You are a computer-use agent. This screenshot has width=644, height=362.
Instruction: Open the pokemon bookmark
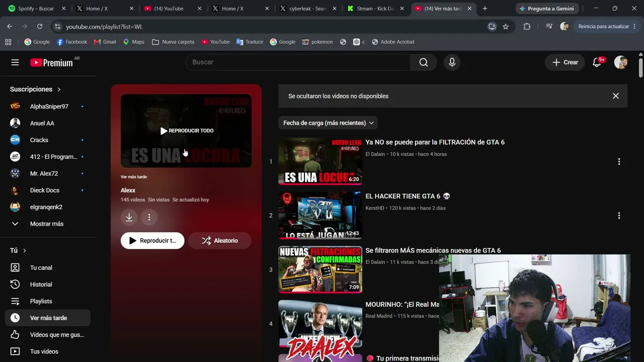point(317,42)
